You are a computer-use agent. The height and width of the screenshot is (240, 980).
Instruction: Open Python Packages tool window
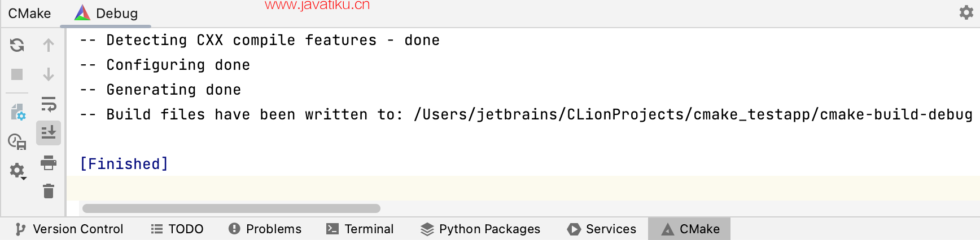tap(480, 229)
